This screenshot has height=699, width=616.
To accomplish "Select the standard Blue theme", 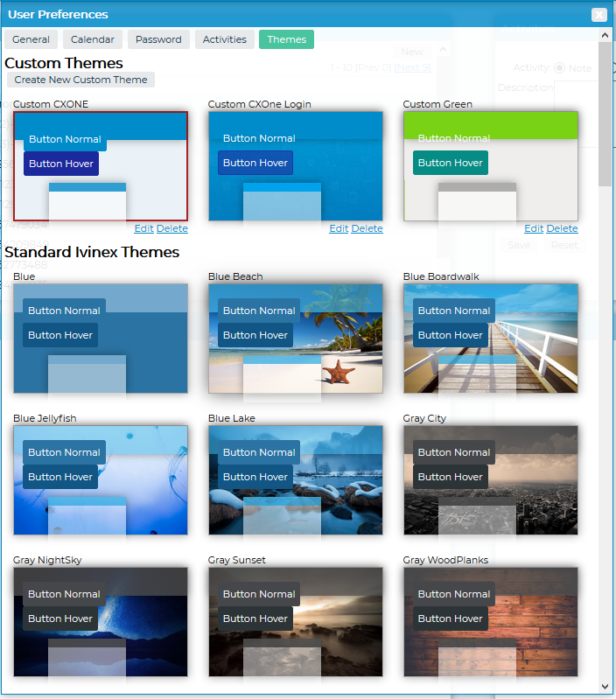I will tap(101, 338).
